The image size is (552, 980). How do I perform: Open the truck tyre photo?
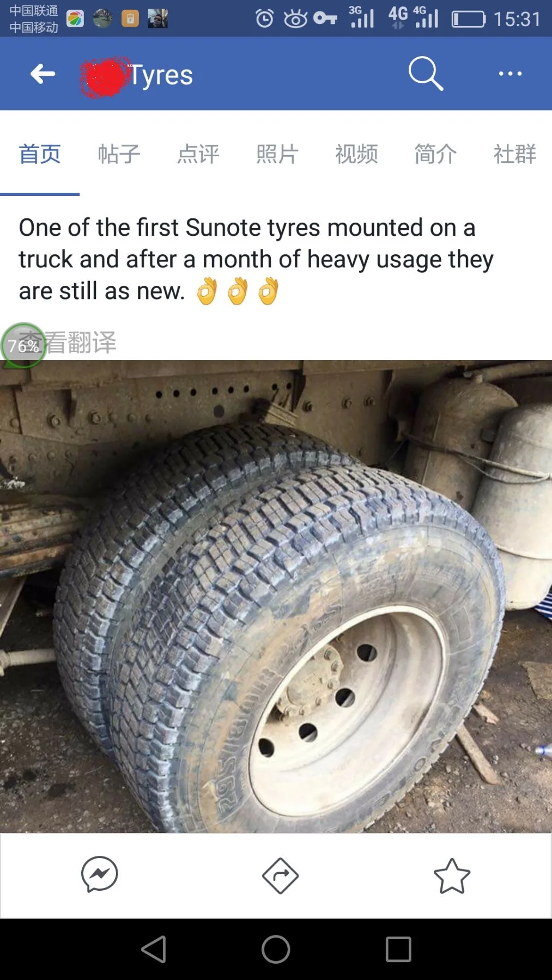coord(276,596)
